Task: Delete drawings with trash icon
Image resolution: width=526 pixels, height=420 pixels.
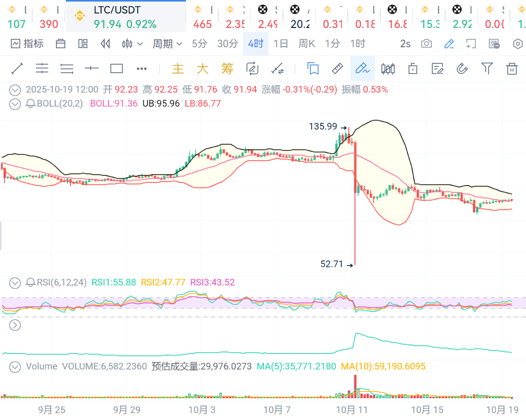Action: coord(512,68)
